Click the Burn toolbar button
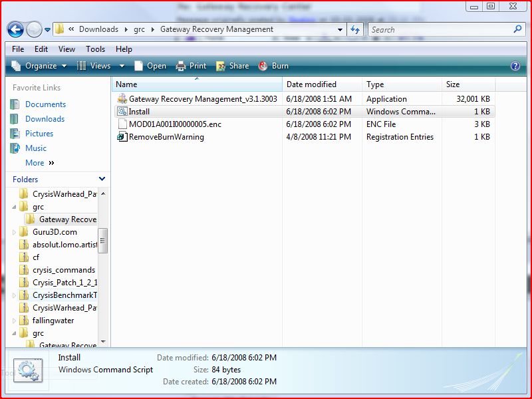 (x=273, y=66)
